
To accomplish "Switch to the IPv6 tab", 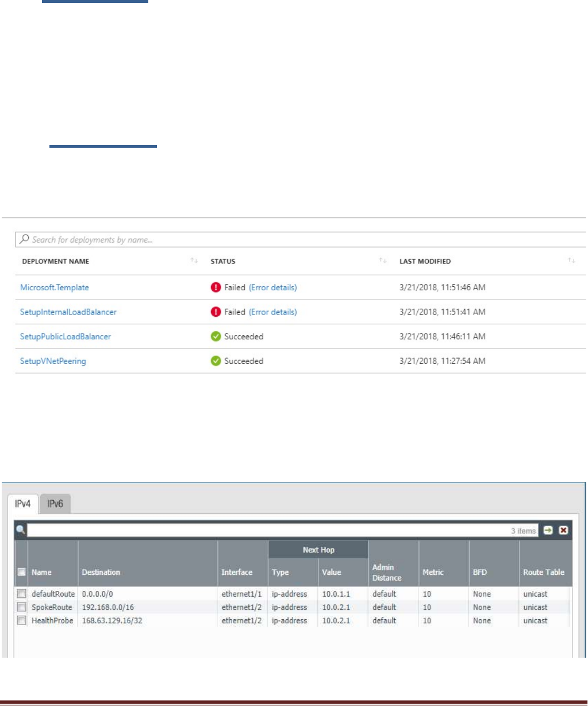I will coord(55,504).
